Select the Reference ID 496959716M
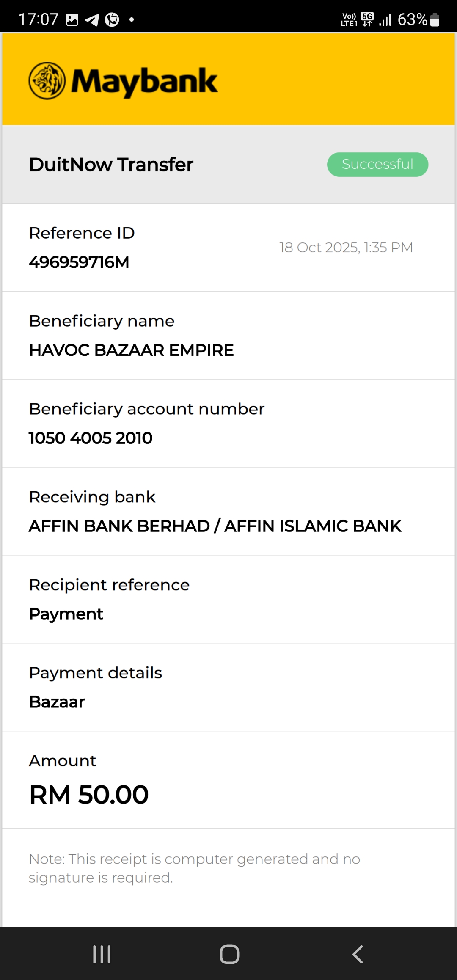 point(79,262)
